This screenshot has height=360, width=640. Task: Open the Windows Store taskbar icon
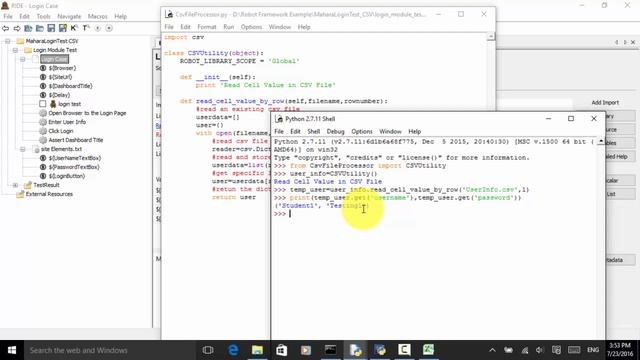pos(282,350)
